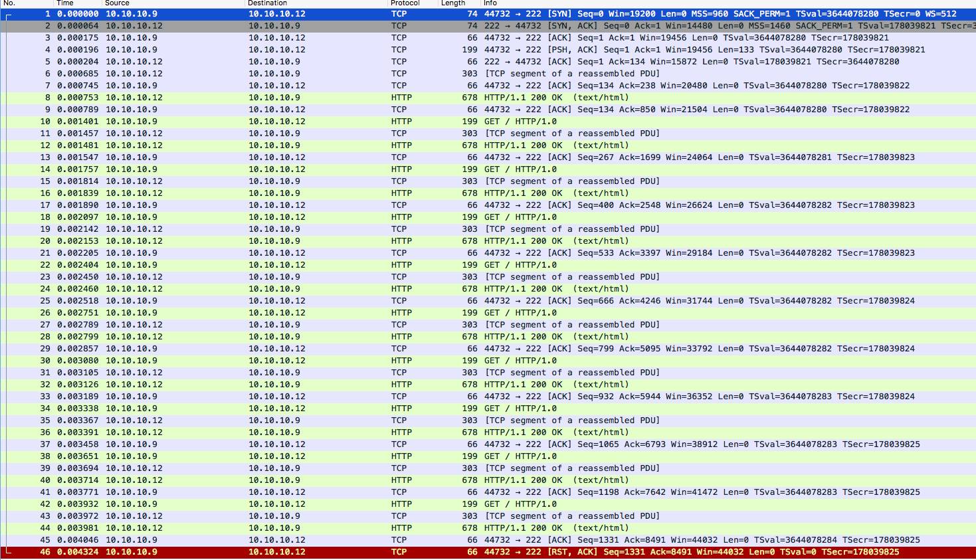Select packet 19 at time 0.002142

point(488,229)
